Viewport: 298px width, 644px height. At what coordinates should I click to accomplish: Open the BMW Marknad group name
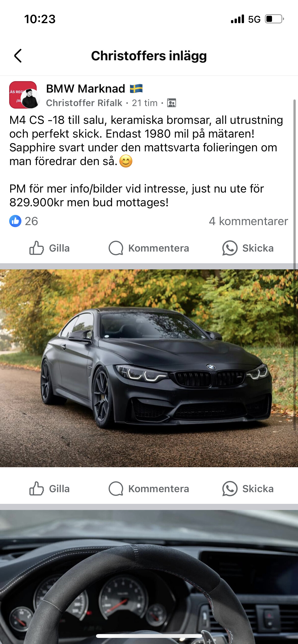pyautogui.click(x=86, y=89)
